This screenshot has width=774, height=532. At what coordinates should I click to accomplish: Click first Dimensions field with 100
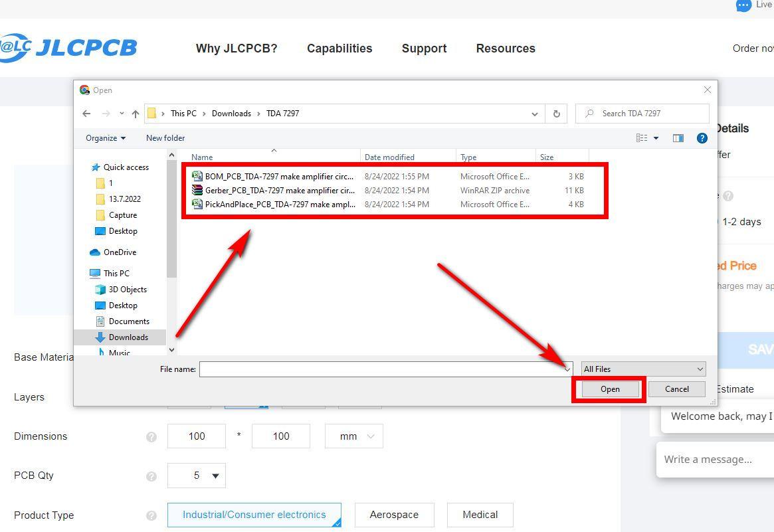click(x=197, y=436)
